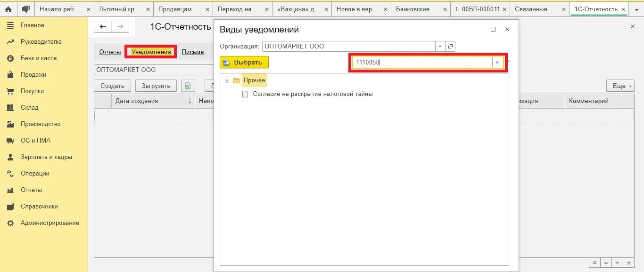Open the Отчеты link above list

coord(110,52)
